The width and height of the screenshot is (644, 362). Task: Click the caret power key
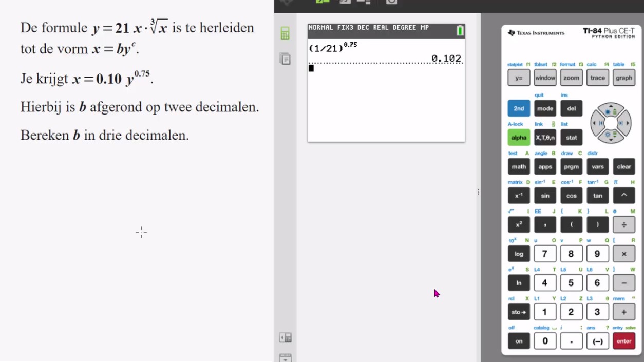(x=624, y=196)
